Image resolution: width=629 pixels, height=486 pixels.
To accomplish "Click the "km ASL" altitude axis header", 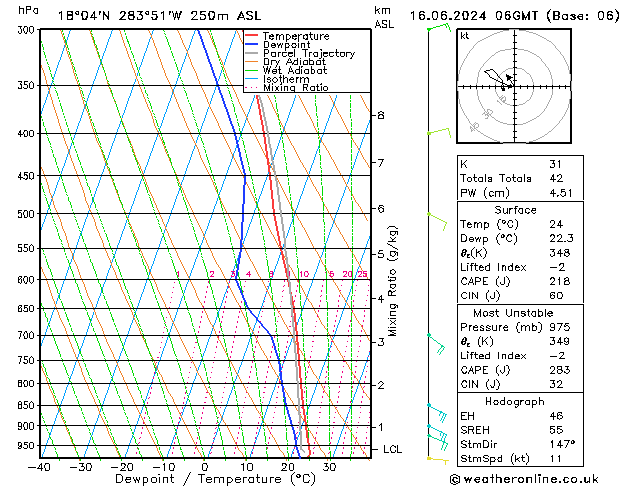I will click(384, 17).
